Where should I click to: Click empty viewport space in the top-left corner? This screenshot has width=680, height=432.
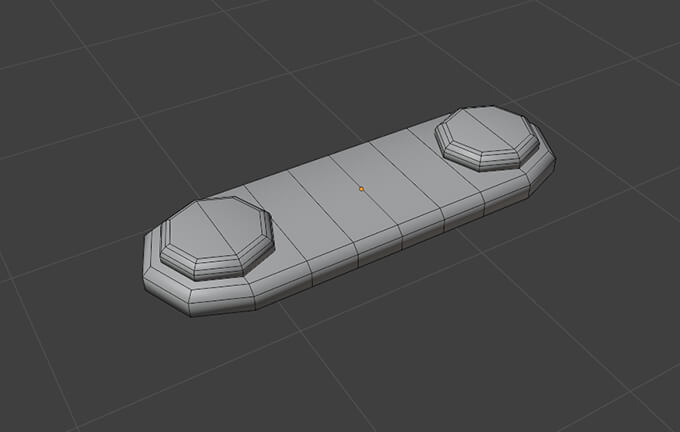tap(40, 30)
